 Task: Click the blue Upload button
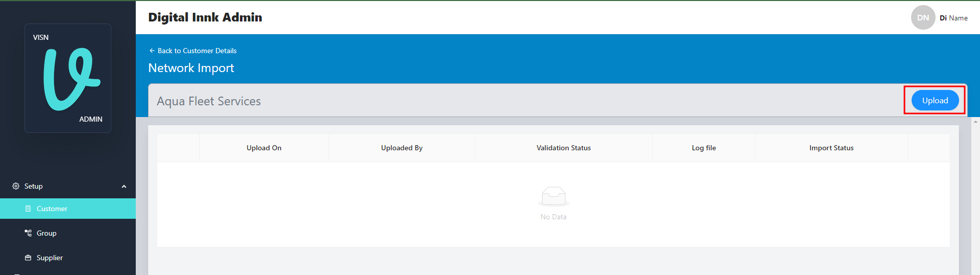[x=935, y=100]
